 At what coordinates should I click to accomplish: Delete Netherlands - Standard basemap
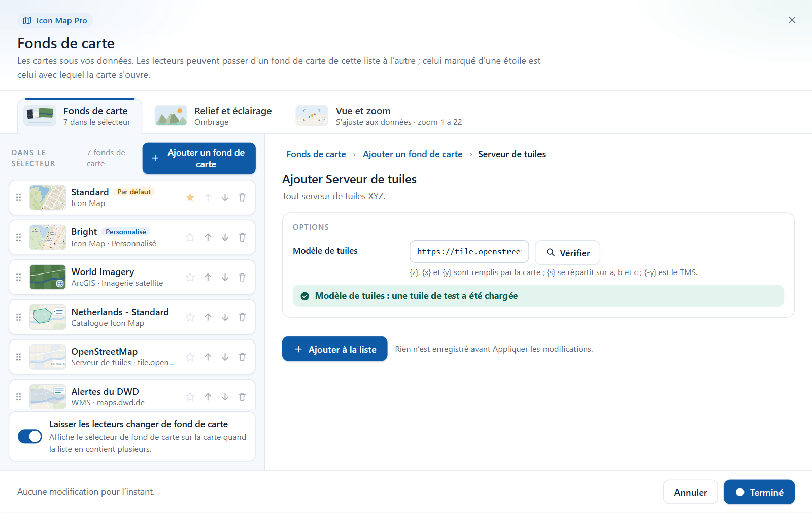242,317
